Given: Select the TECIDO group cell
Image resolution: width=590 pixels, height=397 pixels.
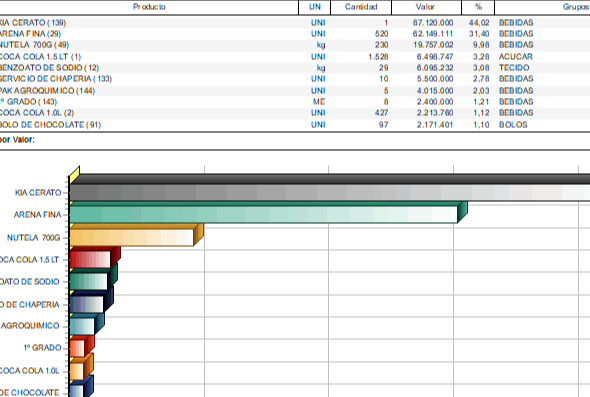Looking at the screenshot, I should pos(514,68).
